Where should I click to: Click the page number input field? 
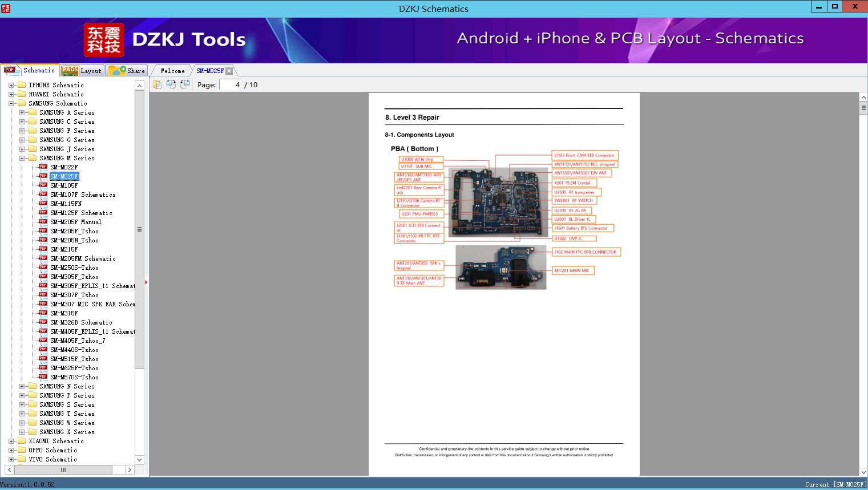tap(231, 84)
